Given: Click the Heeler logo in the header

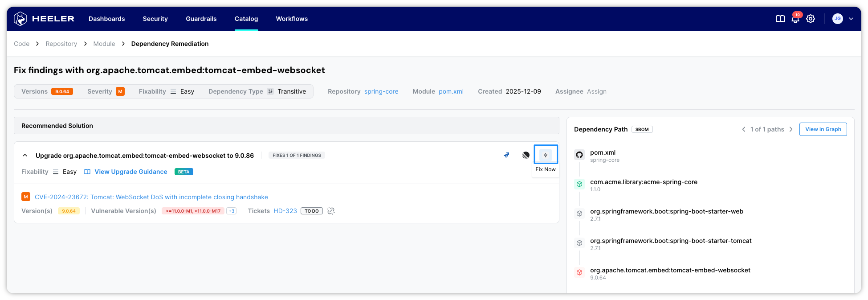Looking at the screenshot, I should (44, 19).
